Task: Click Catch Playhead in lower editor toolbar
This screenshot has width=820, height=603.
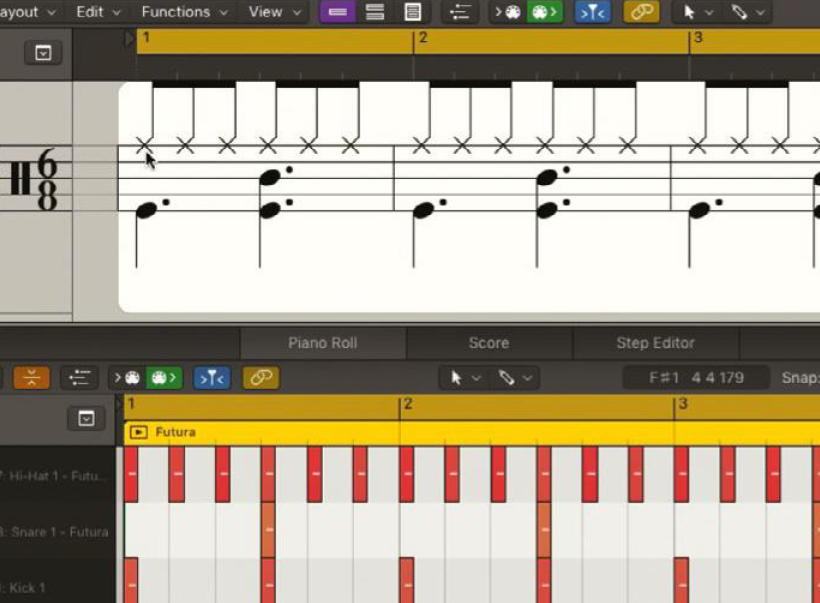Action: point(211,378)
